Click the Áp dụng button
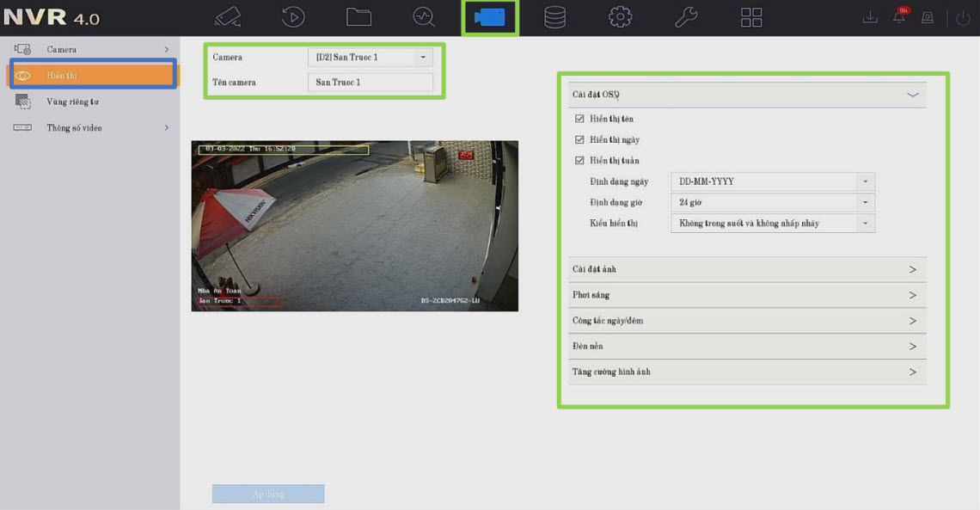980x510 pixels. click(x=268, y=494)
